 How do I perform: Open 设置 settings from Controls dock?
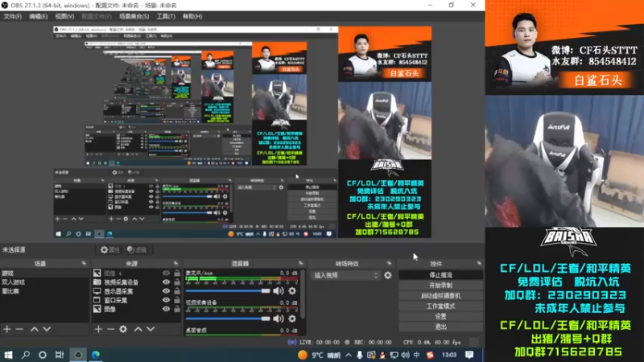440,316
